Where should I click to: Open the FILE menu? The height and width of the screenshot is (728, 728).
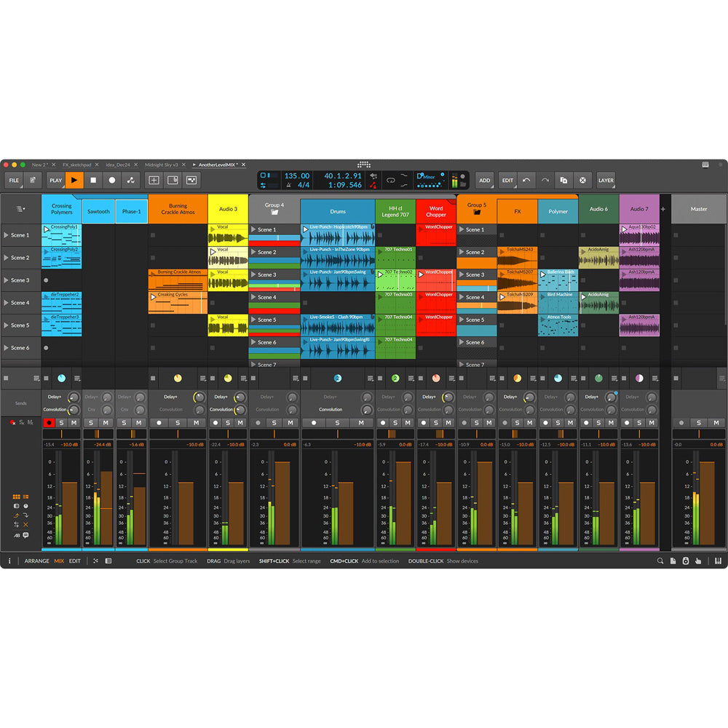click(x=14, y=180)
